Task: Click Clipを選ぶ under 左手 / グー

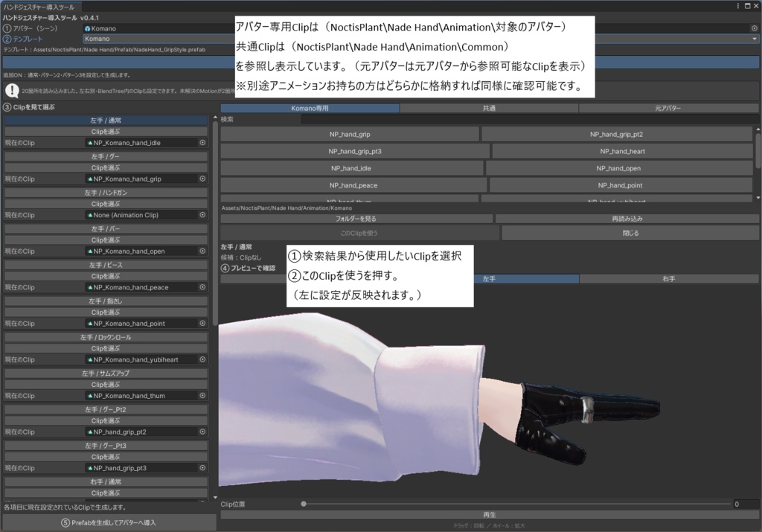Action: (x=106, y=167)
